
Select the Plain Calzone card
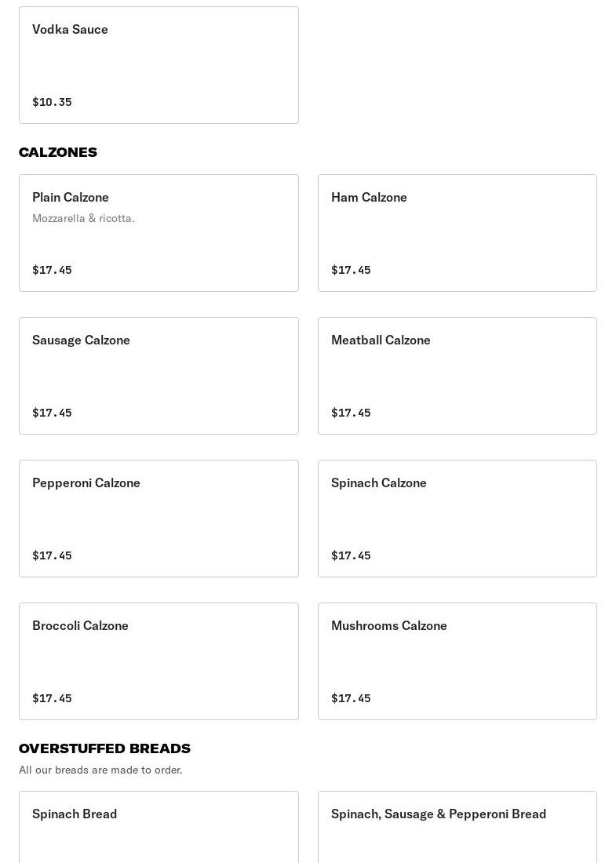click(x=159, y=233)
